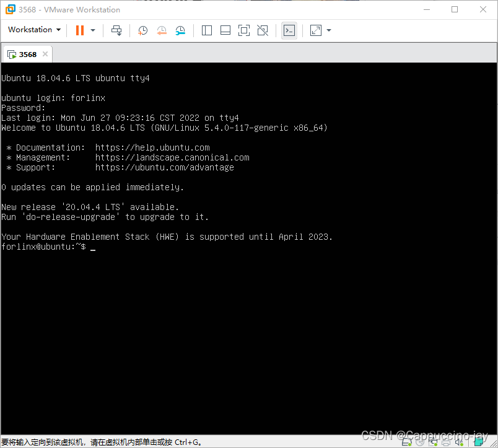The image size is (498, 448).
Task: Enter full screen mode
Action: pyautogui.click(x=244, y=30)
